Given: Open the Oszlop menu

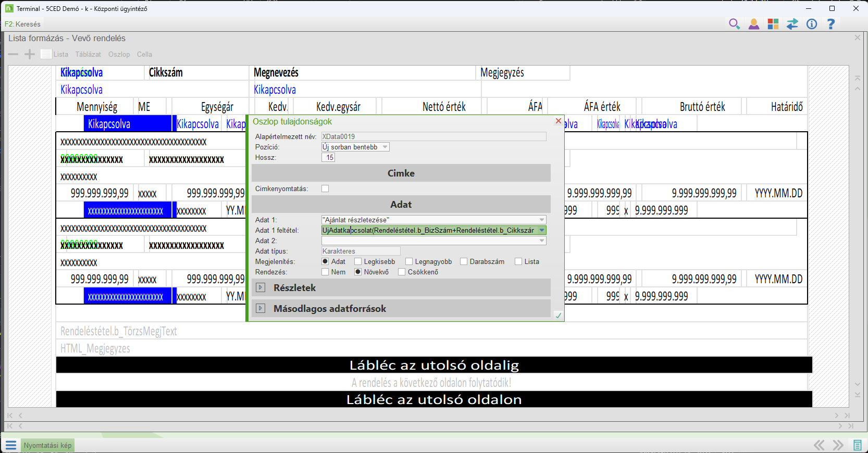Looking at the screenshot, I should pyautogui.click(x=119, y=54).
